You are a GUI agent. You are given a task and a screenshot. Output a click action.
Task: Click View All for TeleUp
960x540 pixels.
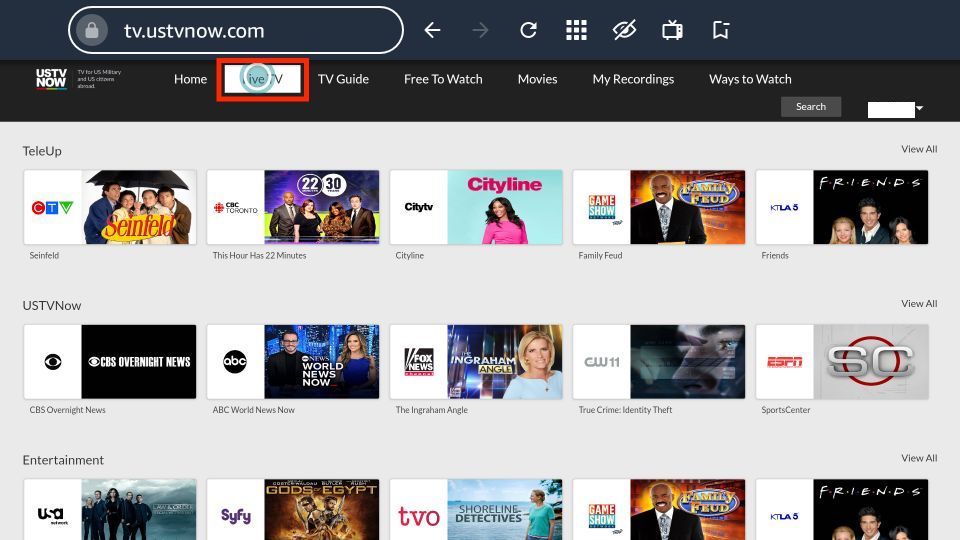point(919,149)
